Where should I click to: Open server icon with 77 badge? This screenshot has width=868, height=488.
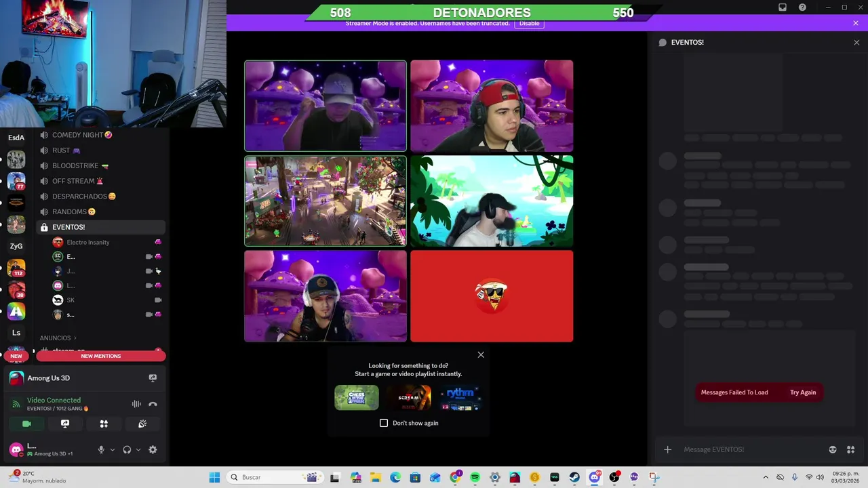[x=16, y=181]
